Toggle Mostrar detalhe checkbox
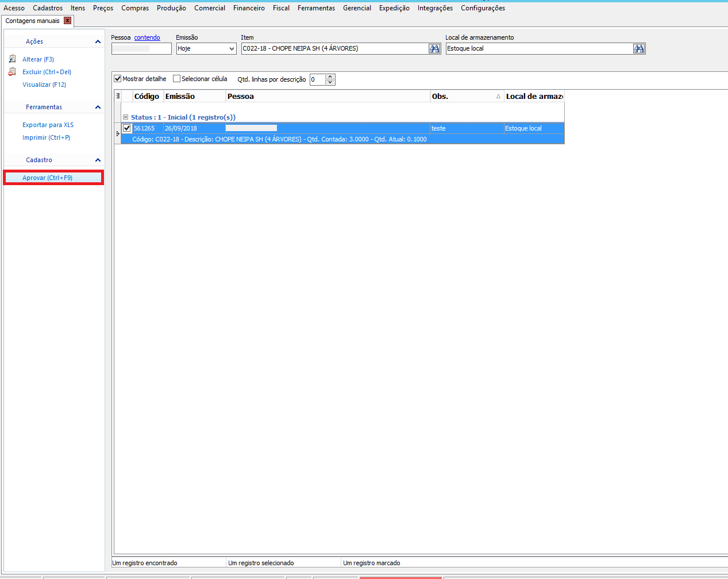The image size is (728, 579). (118, 79)
